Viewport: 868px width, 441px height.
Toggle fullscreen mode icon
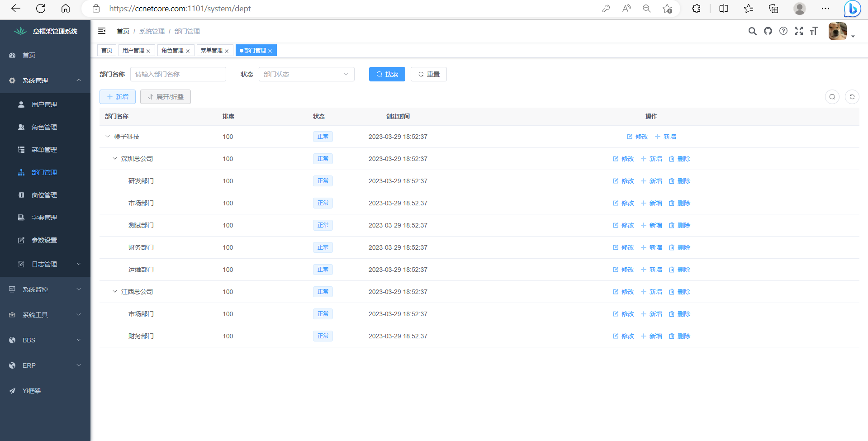(799, 31)
